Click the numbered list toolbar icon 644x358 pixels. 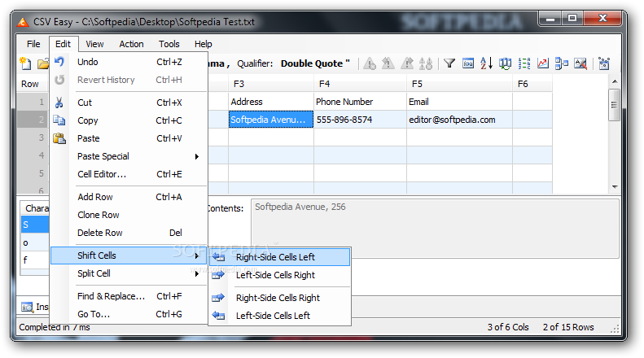(524, 63)
